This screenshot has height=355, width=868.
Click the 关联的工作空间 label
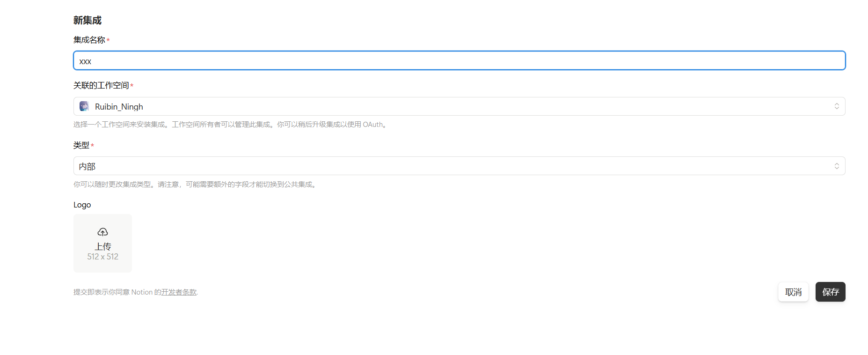click(101, 85)
